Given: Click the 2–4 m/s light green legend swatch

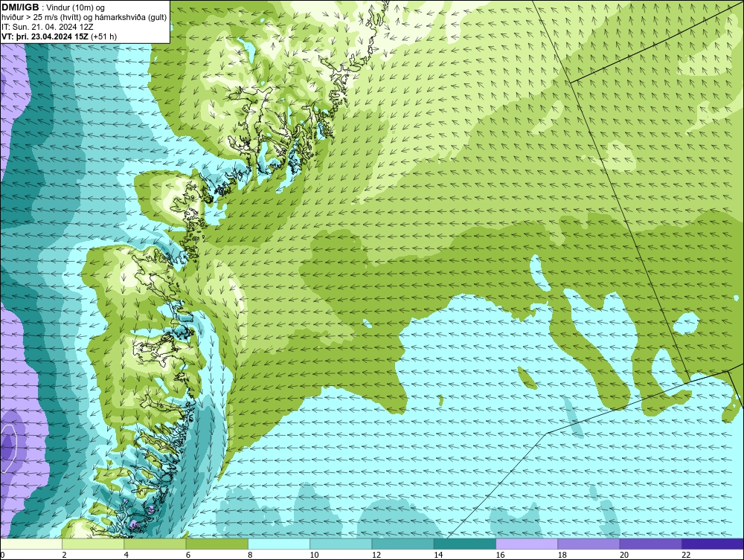Looking at the screenshot, I should point(93,544).
